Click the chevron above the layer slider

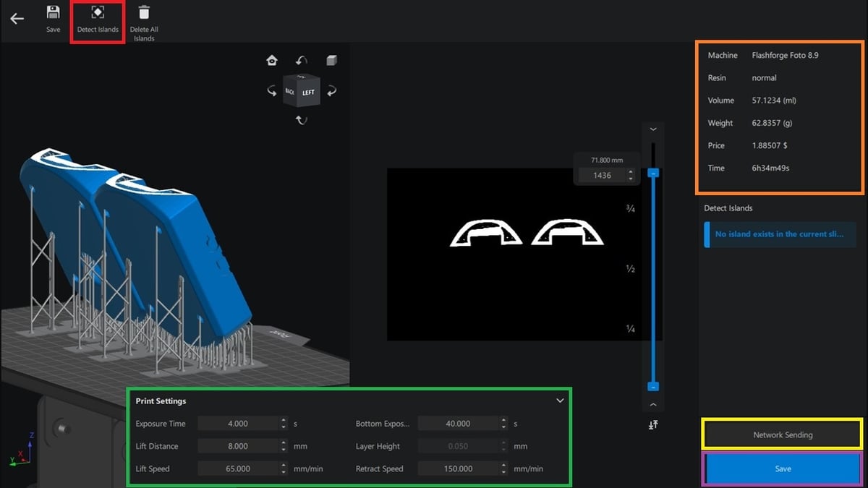[x=653, y=129]
